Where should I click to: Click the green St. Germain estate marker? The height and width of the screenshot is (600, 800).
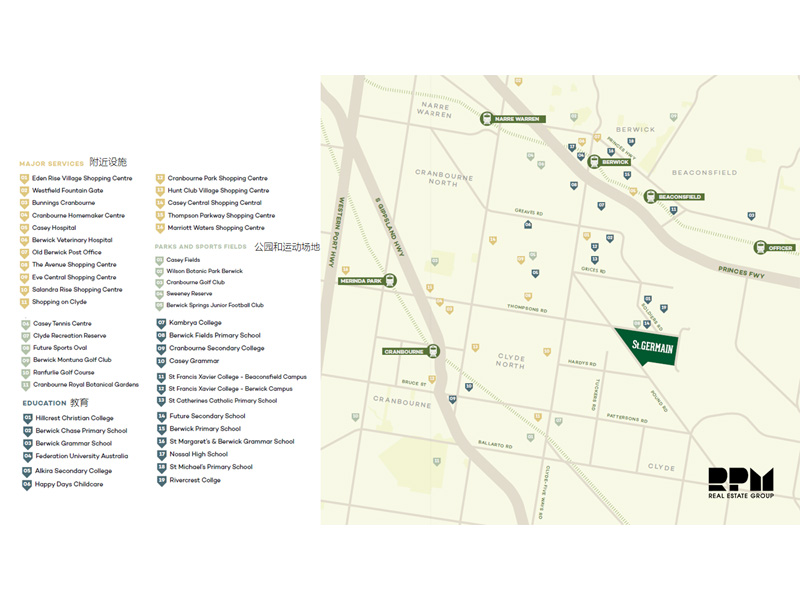(x=649, y=347)
